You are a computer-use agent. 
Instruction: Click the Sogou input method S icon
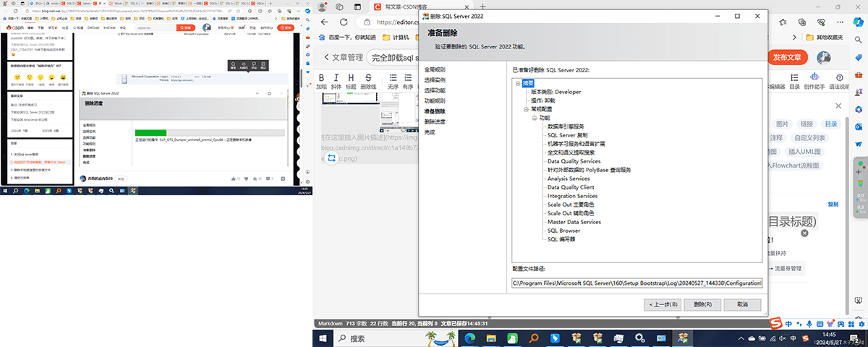pos(775,322)
